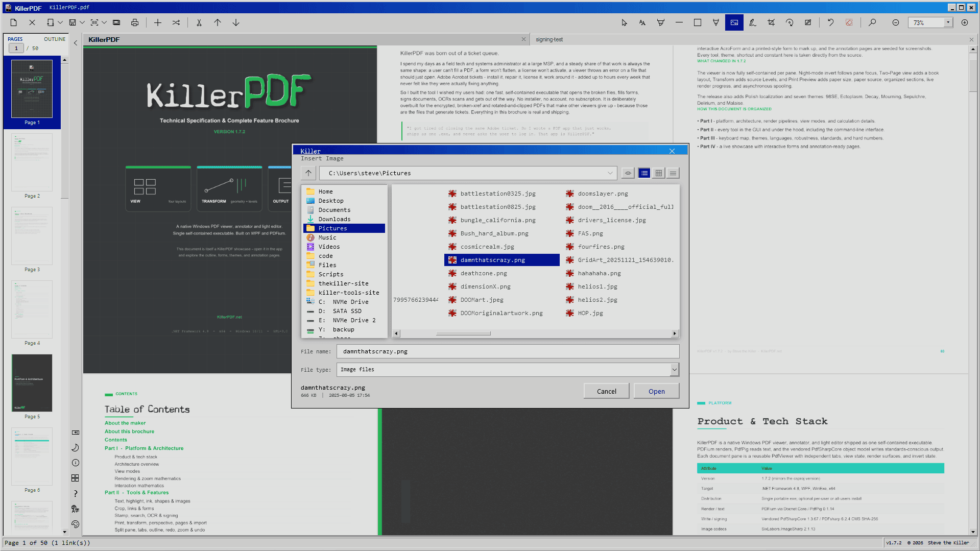Select the crop tool
The height and width of the screenshot is (551, 980).
[771, 22]
